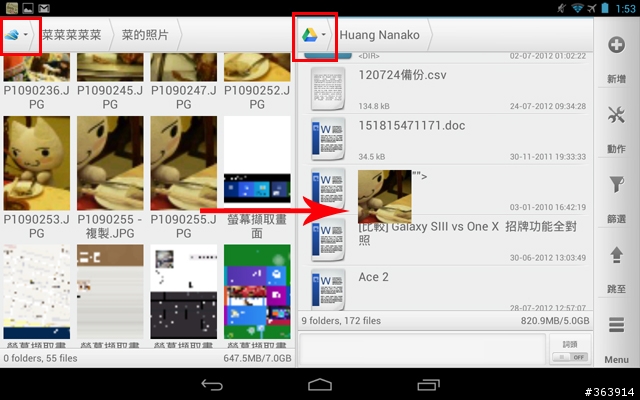
Task: Tap the 9 folders, 172 files status text
Action: [x=341, y=321]
